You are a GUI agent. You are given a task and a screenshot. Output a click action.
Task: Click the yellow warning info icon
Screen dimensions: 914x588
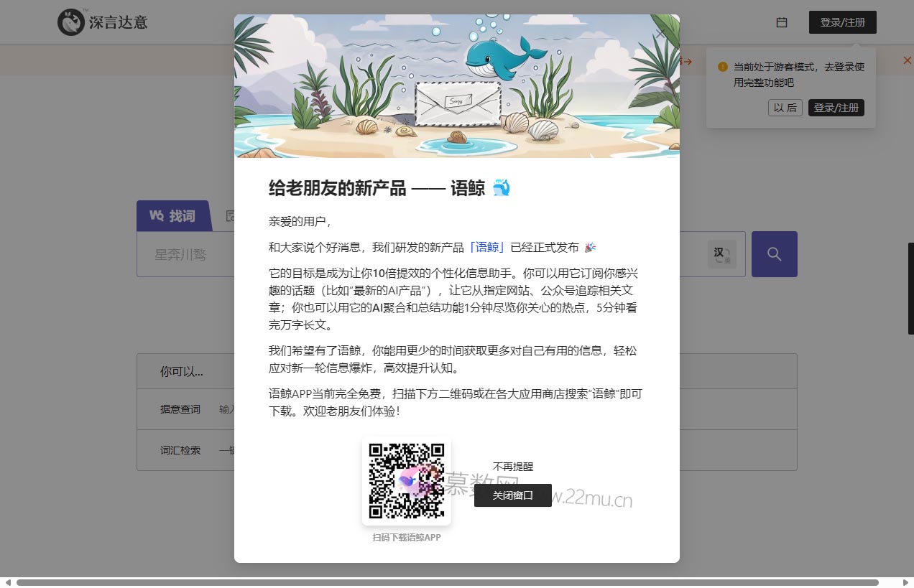[721, 65]
